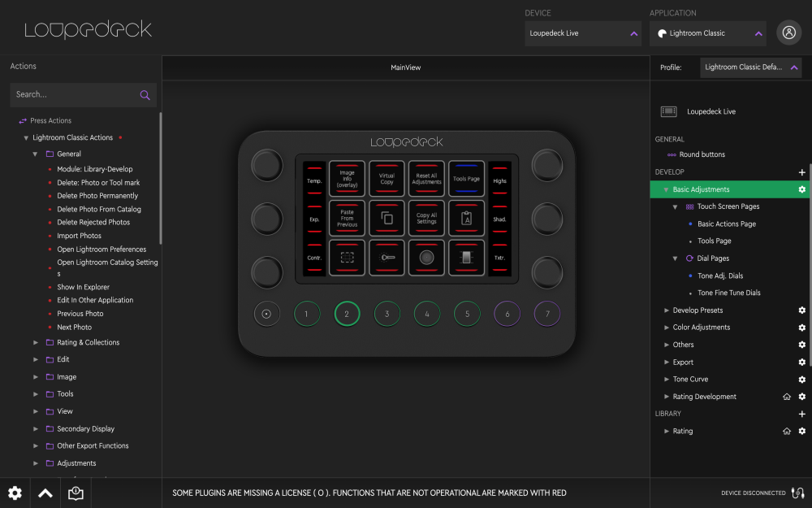Open settings gear for Library Rating
This screenshot has height=508, width=812.
point(801,431)
